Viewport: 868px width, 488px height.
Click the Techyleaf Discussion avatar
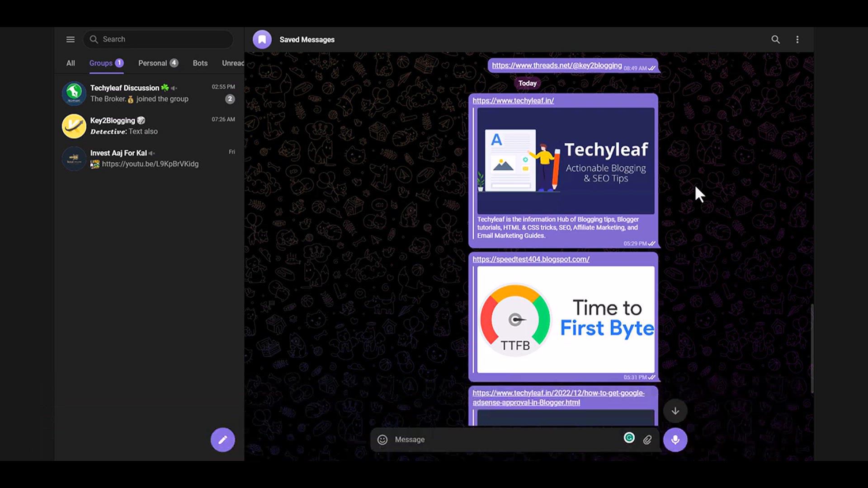(x=74, y=93)
